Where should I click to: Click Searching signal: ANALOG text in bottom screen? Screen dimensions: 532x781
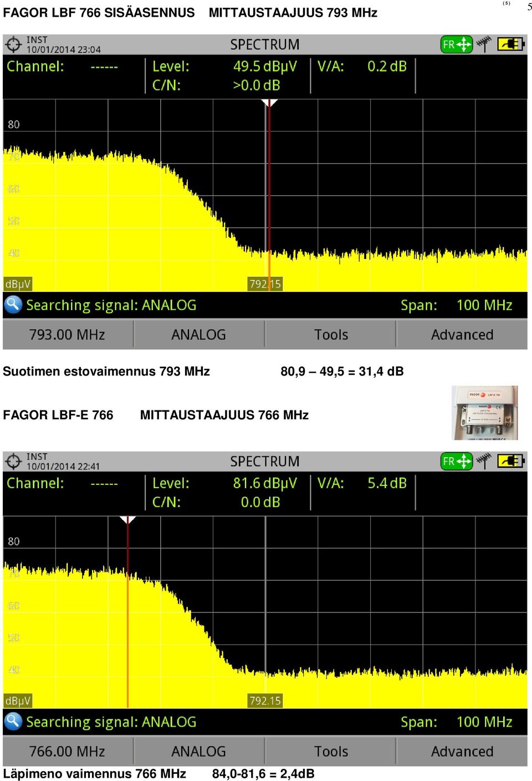pyautogui.click(x=111, y=722)
